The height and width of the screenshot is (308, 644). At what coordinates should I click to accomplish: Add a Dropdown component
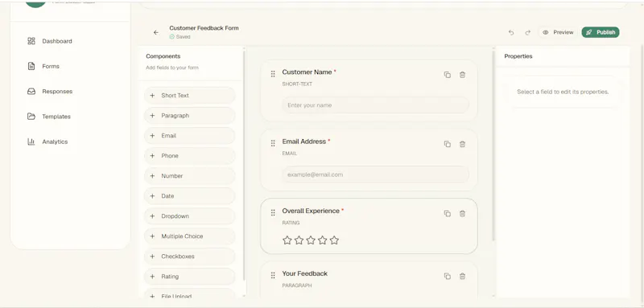[190, 216]
